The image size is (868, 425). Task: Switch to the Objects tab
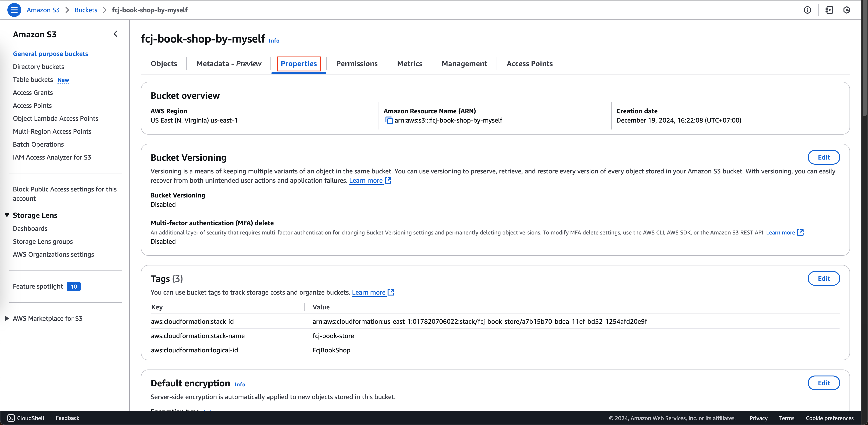[x=164, y=63]
